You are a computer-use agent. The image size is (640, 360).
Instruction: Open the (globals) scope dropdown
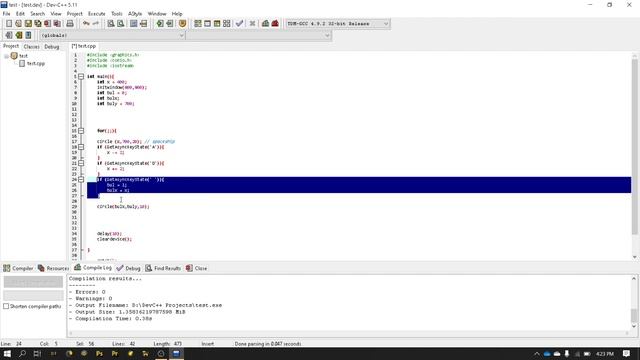182,36
